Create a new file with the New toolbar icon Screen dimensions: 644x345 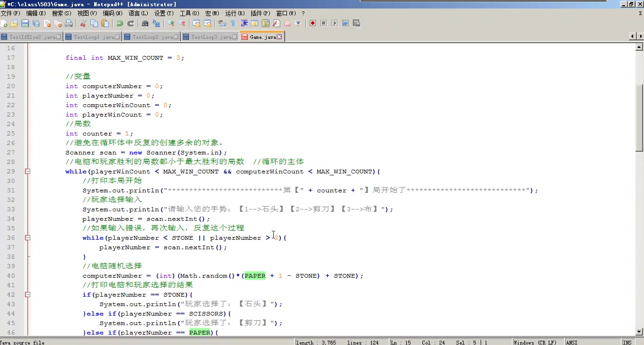tap(4, 23)
